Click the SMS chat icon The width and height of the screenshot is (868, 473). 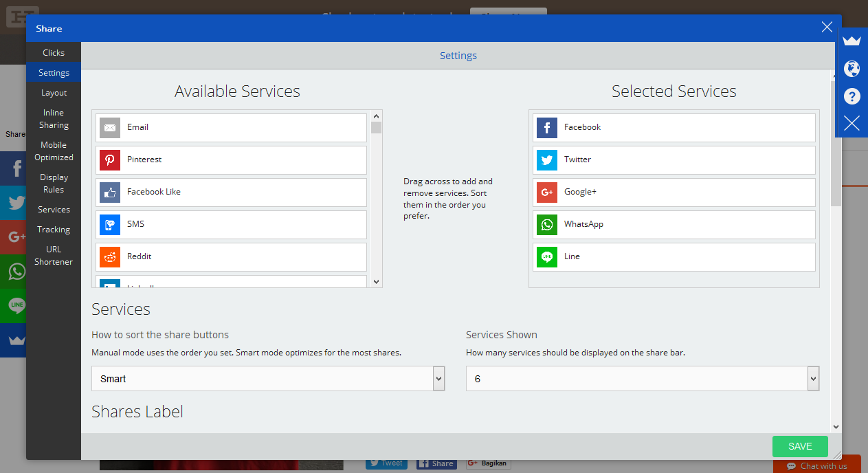tap(110, 225)
